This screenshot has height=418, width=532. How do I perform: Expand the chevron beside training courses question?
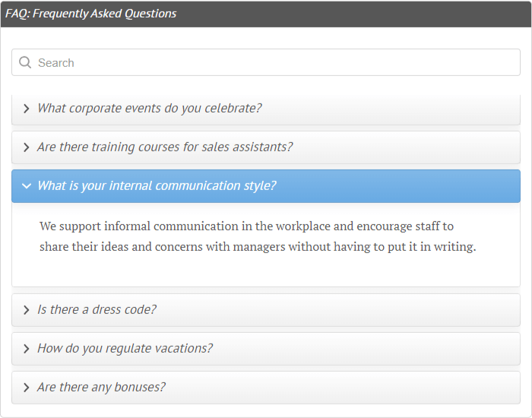[26, 147]
